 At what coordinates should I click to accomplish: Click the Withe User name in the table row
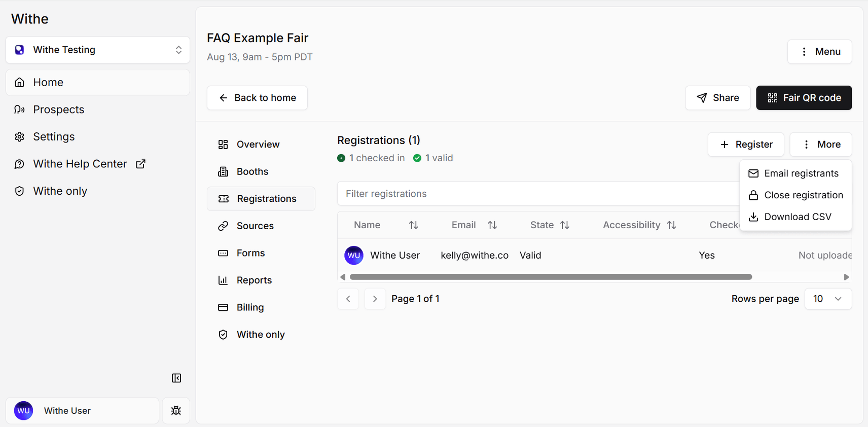pyautogui.click(x=395, y=256)
